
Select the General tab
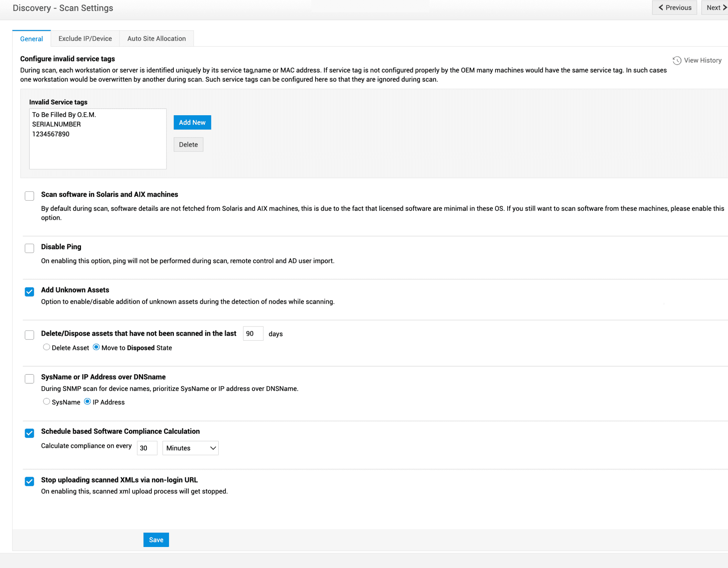pyautogui.click(x=32, y=39)
